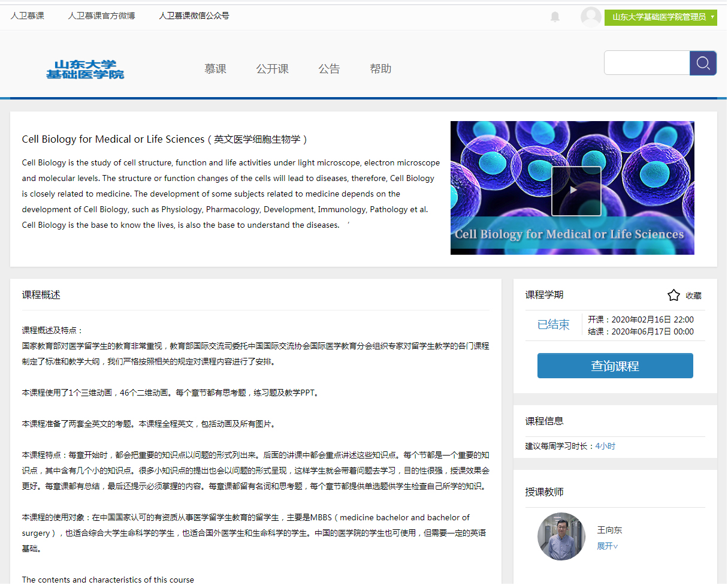Click the teacher name 王向东

point(609,530)
